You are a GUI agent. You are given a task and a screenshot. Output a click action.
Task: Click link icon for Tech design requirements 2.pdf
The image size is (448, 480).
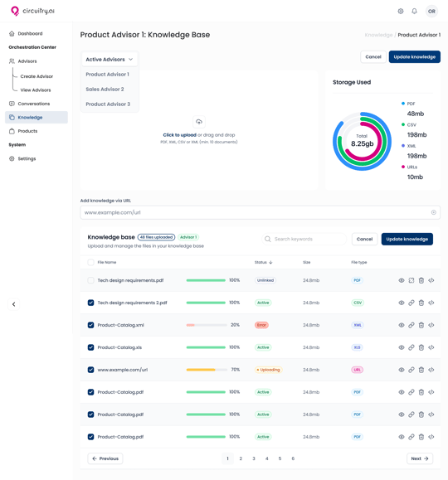point(411,303)
